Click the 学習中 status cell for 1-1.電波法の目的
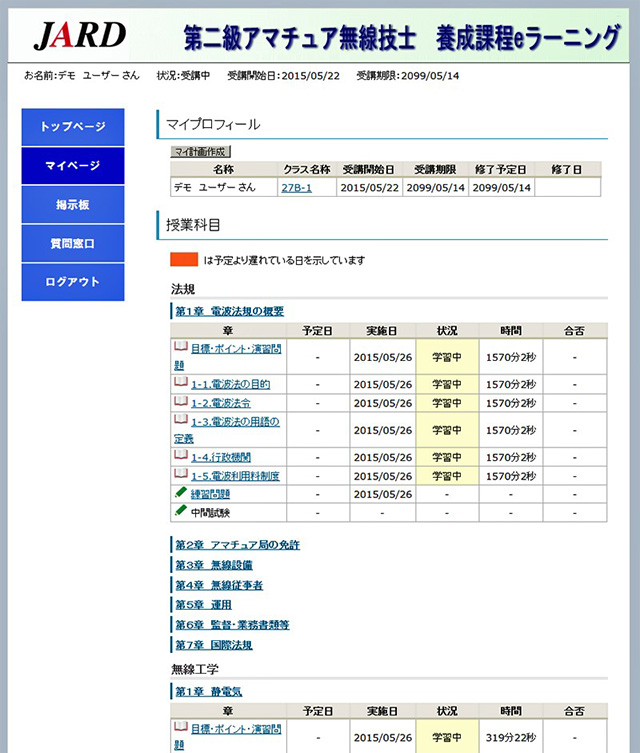Image resolution: width=640 pixels, height=753 pixels. pos(447,384)
